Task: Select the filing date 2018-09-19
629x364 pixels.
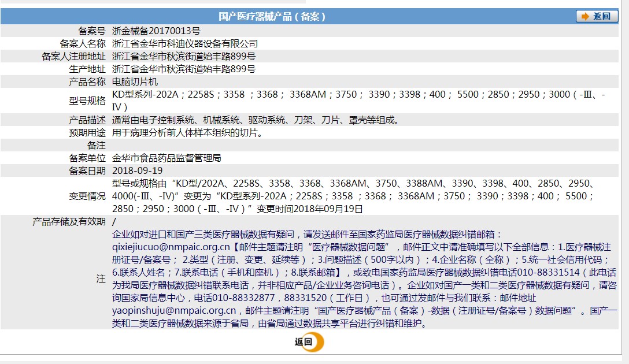Action: click(137, 171)
